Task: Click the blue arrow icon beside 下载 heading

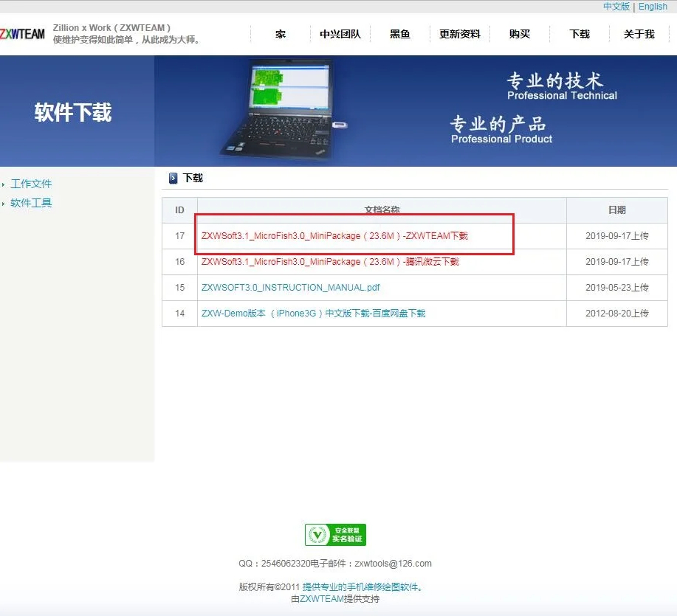Action: (173, 178)
